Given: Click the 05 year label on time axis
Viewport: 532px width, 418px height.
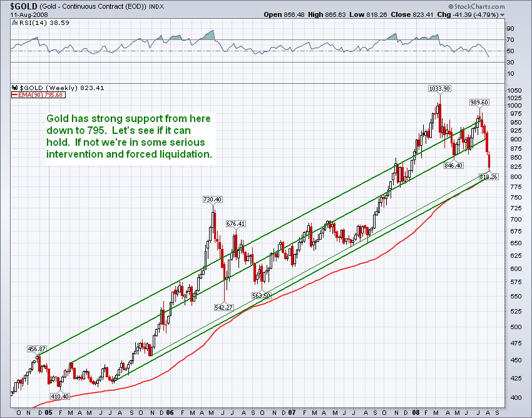Looking at the screenshot, I should coord(48,413).
